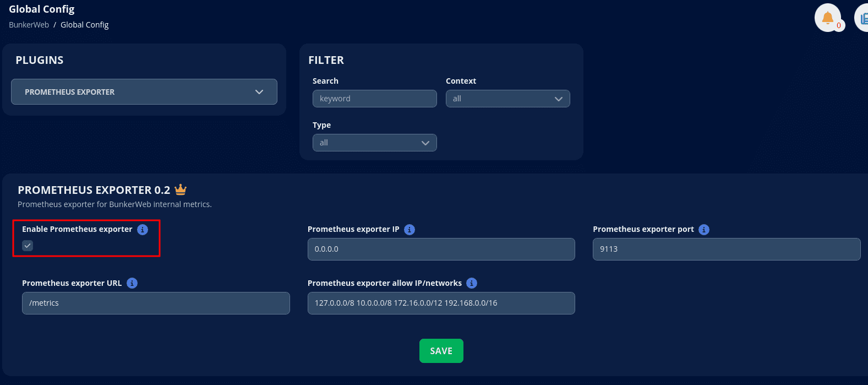Focus the keyword Search field
The image size is (868, 385).
point(374,99)
